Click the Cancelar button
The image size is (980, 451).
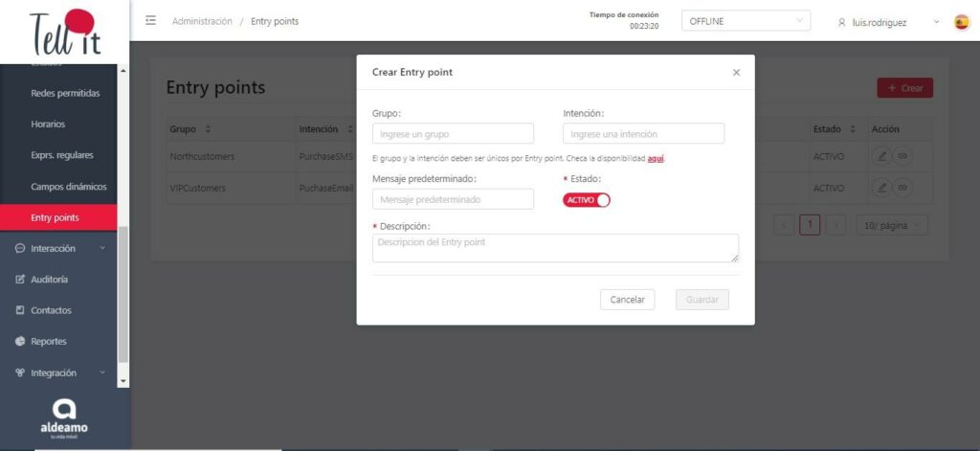point(627,300)
